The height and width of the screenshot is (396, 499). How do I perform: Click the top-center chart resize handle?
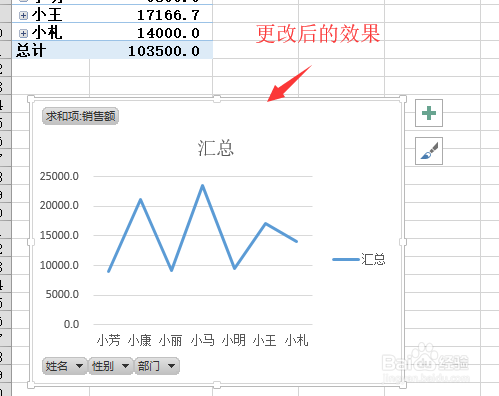(217, 99)
